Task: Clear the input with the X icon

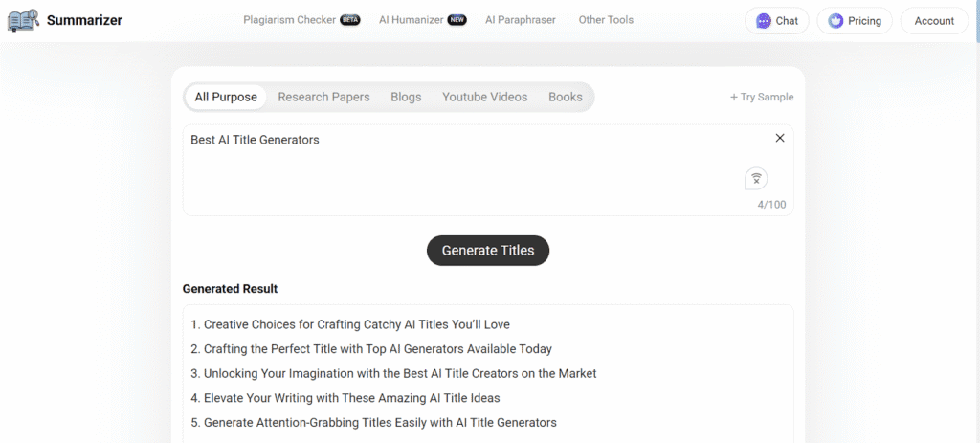Action: pos(780,138)
